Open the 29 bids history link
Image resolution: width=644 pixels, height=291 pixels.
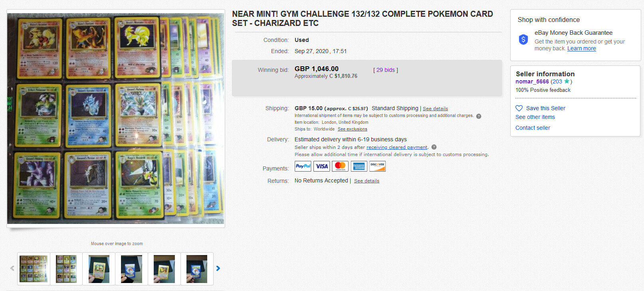386,70
